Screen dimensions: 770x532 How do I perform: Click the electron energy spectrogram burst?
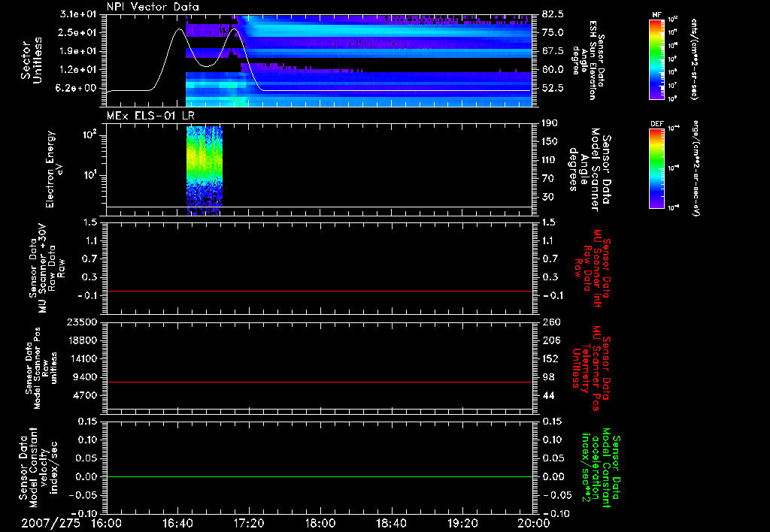205,171
